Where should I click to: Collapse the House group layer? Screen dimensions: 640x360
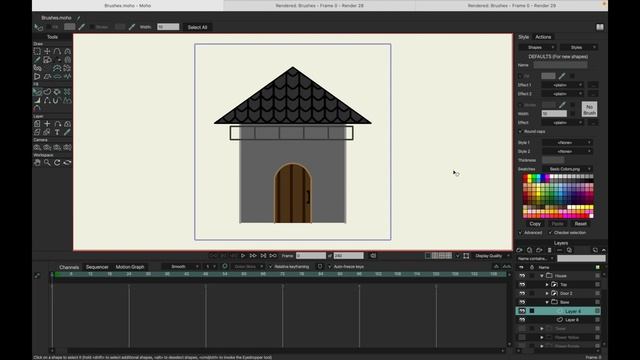click(542, 276)
